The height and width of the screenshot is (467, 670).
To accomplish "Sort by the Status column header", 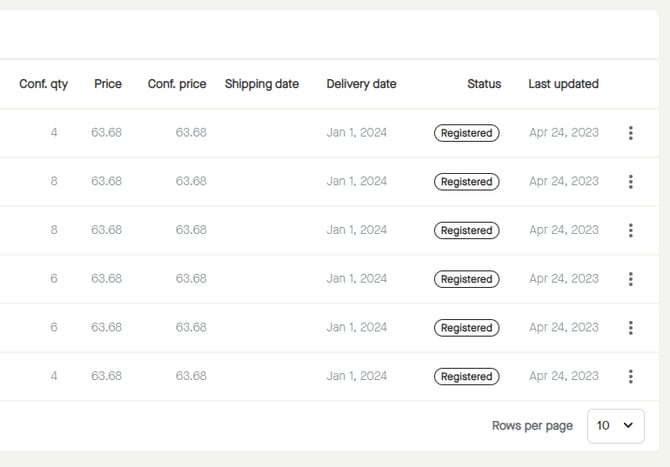I will click(x=484, y=84).
